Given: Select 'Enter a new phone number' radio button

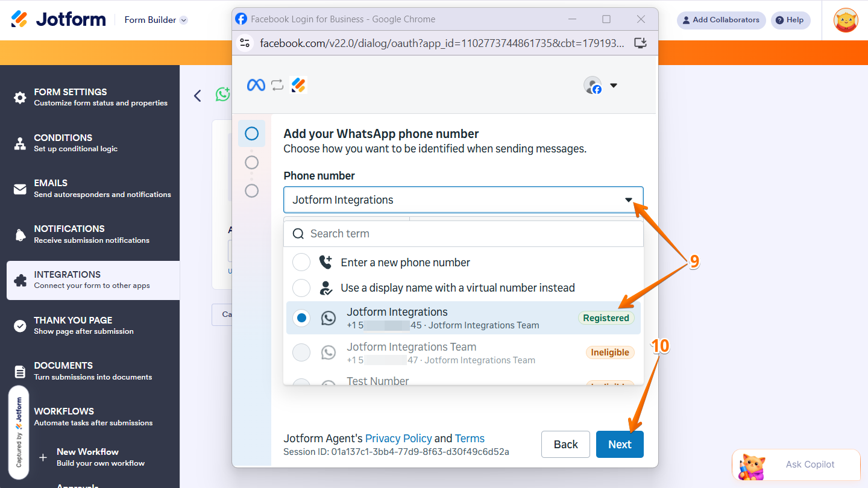Looking at the screenshot, I should point(301,263).
